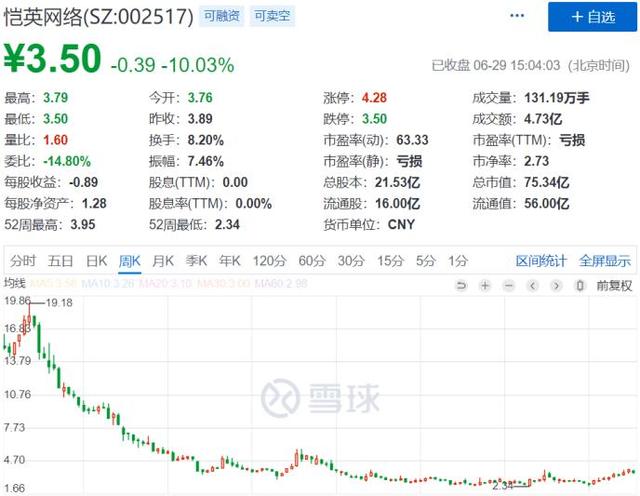Toggle the 均线 moving average display

15,283
